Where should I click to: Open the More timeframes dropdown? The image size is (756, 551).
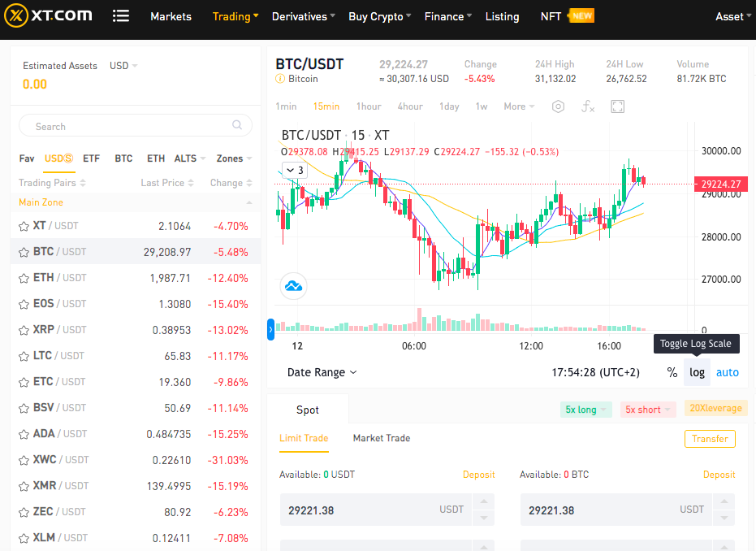coord(519,106)
